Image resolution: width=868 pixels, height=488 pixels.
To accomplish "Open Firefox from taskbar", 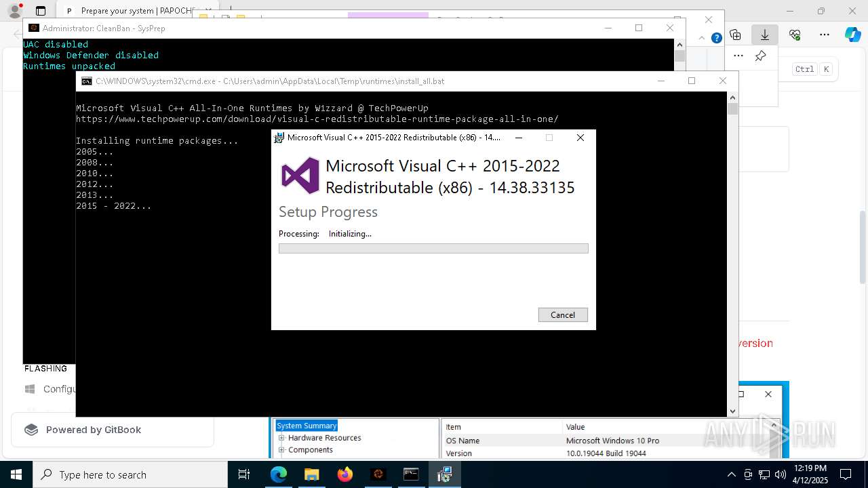I will pyautogui.click(x=345, y=474).
